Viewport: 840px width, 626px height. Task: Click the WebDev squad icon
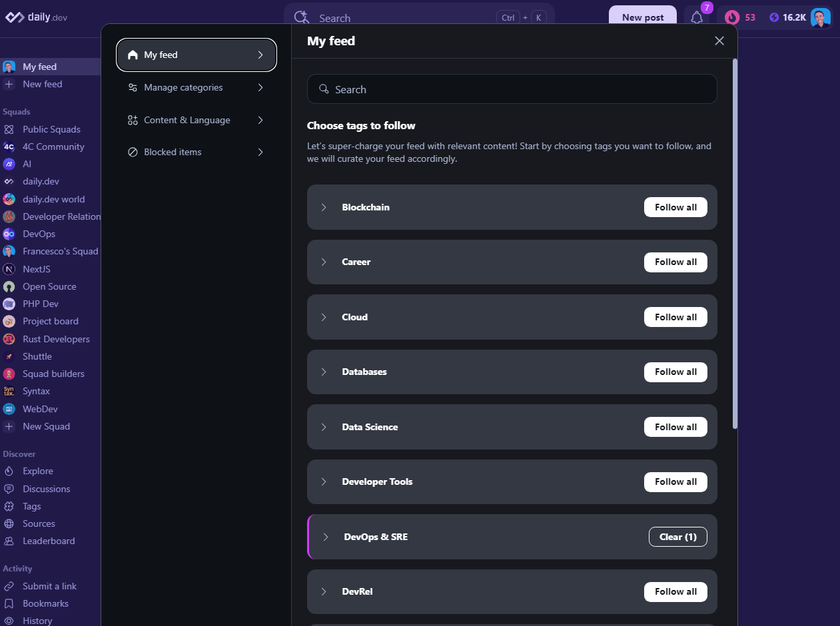[x=9, y=409]
